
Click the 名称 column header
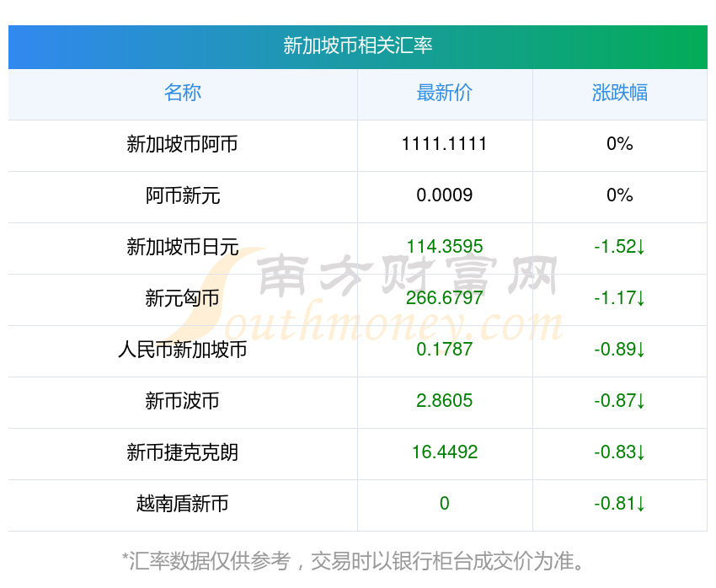point(183,93)
